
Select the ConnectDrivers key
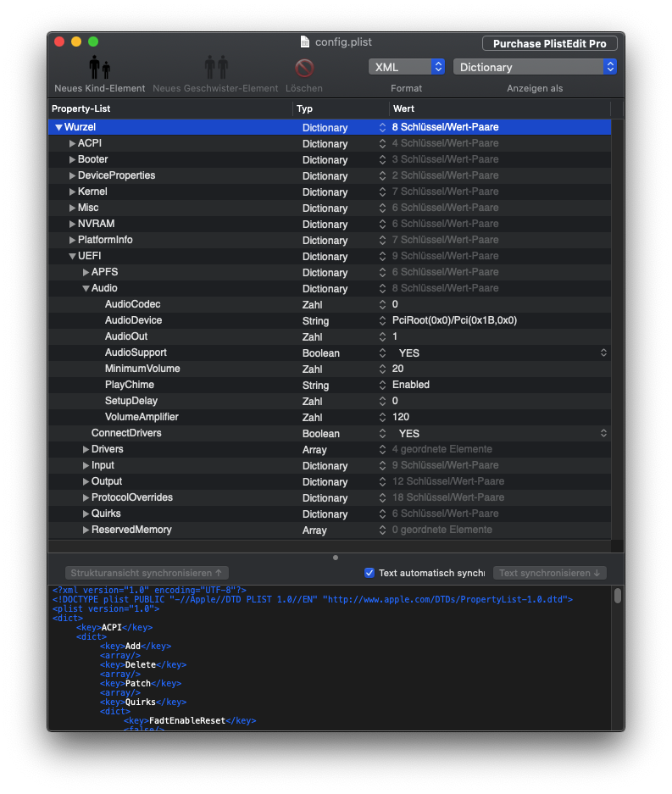pyautogui.click(x=126, y=434)
